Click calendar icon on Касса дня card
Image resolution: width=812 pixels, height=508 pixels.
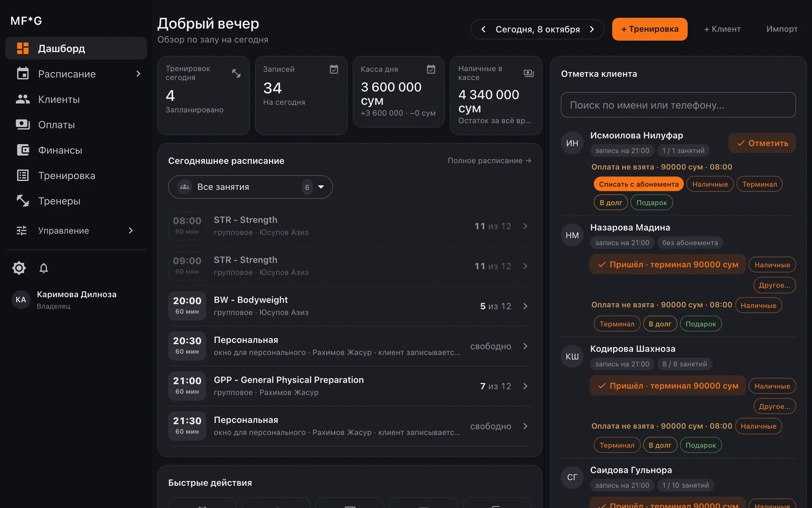point(431,69)
